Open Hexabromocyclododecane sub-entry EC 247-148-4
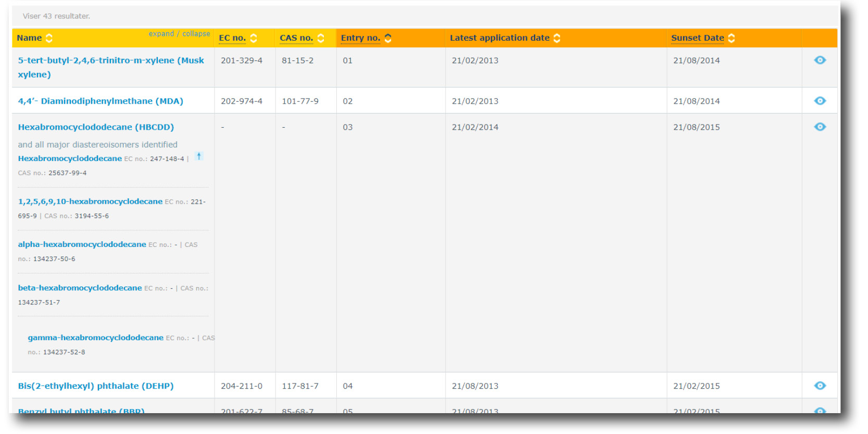 pos(70,158)
